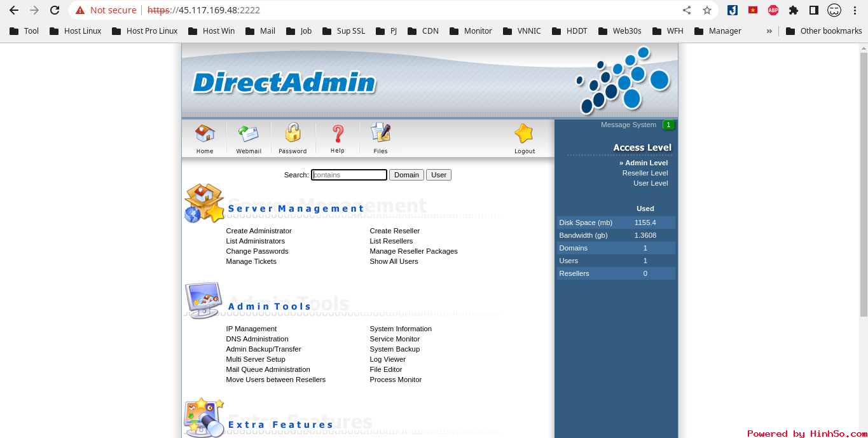Open the Host Win bookmarks folder
This screenshot has width=868, height=438.
211,31
